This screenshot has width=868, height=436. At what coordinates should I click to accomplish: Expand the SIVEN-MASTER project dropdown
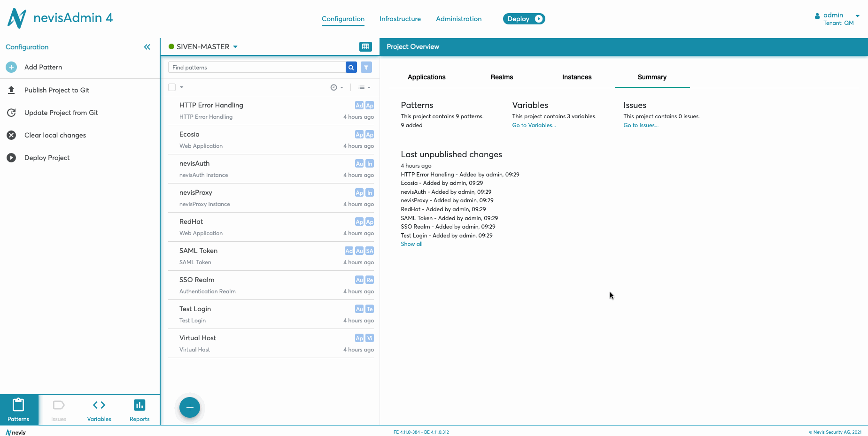click(235, 47)
